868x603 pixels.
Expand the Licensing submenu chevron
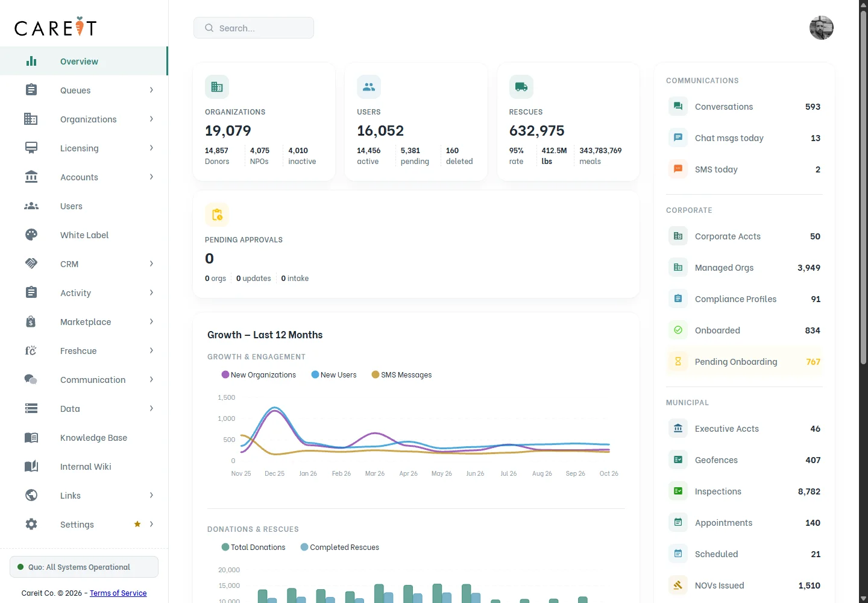pyautogui.click(x=151, y=148)
